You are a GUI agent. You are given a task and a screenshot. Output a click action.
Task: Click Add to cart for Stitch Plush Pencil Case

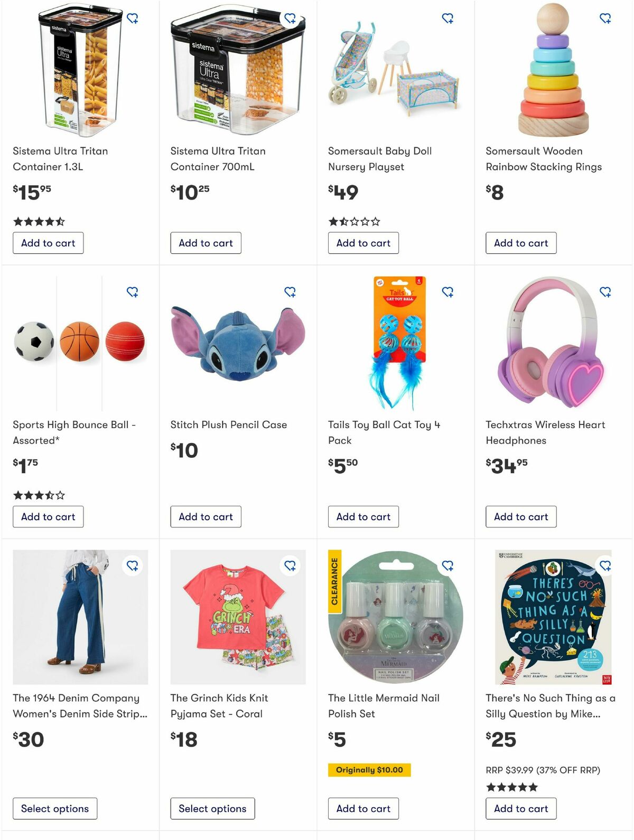(x=206, y=516)
